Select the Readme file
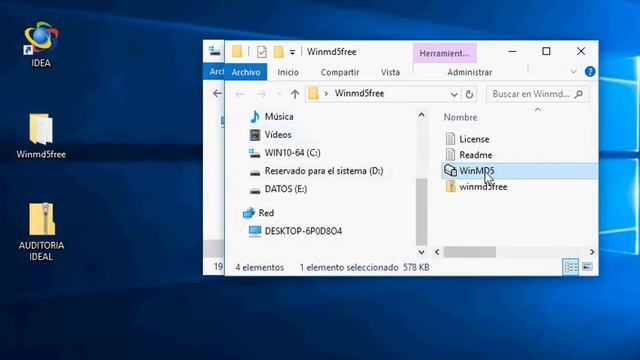 (476, 155)
